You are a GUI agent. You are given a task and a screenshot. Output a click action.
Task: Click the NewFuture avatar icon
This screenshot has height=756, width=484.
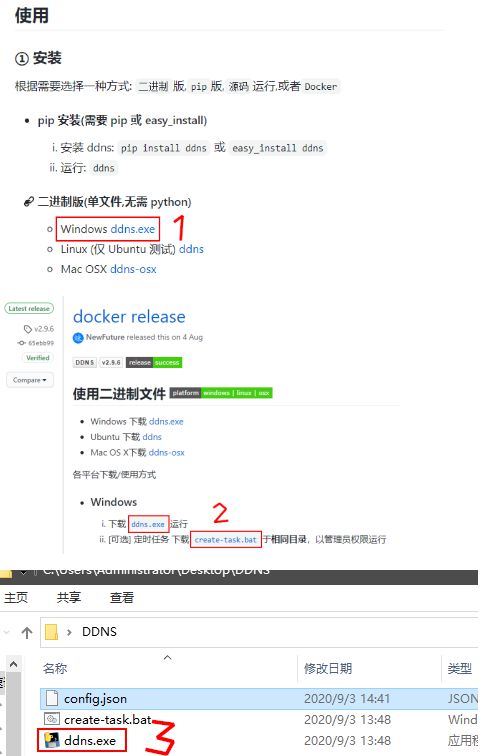pos(78,338)
